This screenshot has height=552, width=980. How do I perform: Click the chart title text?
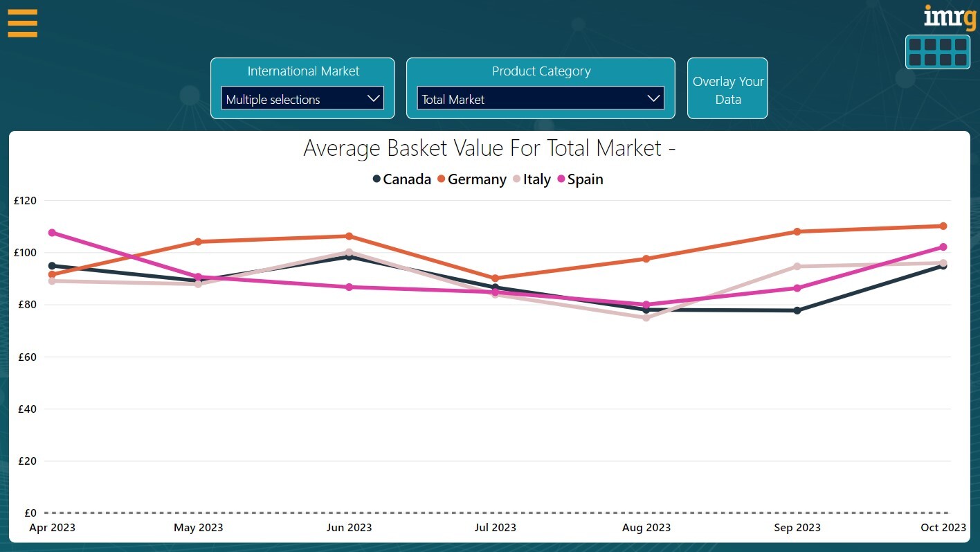click(x=489, y=148)
